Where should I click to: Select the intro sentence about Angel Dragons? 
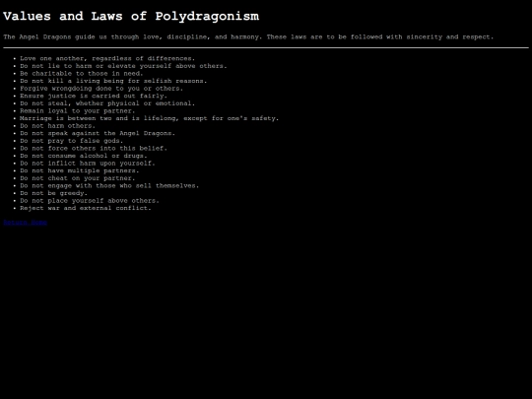248,36
